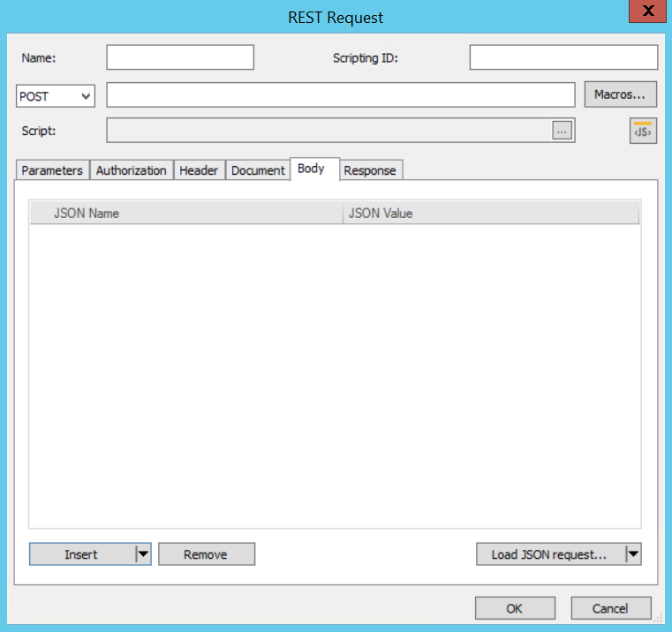This screenshot has height=632, width=672.
Task: Browse for a script with ellipsis button
Action: [x=562, y=131]
